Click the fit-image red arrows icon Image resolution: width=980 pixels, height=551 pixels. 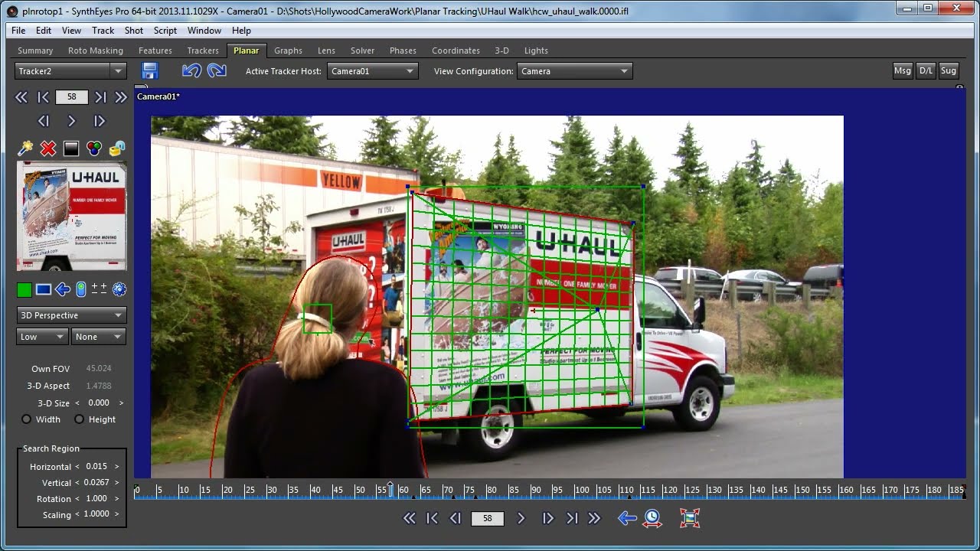(690, 518)
